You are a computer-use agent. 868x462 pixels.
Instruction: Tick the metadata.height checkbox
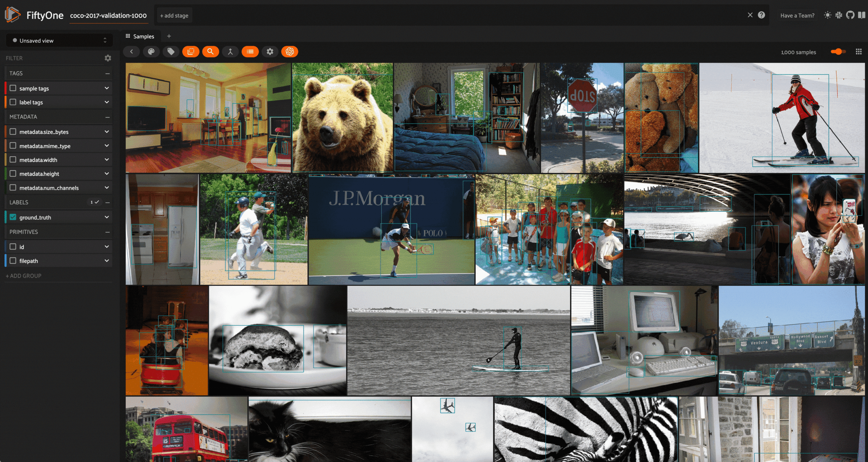[x=13, y=174]
